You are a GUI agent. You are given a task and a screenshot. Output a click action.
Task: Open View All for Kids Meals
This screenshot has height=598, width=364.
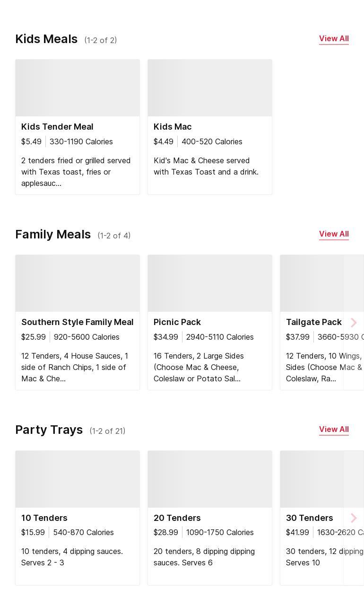coord(334,39)
